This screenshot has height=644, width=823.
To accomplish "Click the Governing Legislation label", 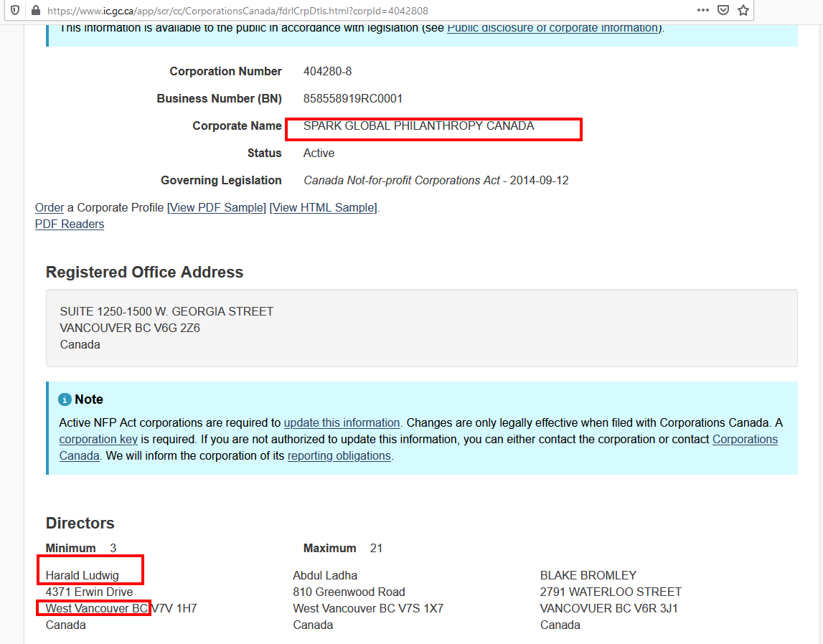I will point(221,181).
